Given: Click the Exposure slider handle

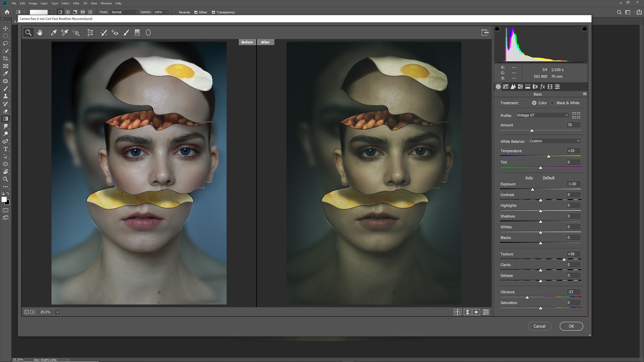Looking at the screenshot, I should pyautogui.click(x=532, y=189).
